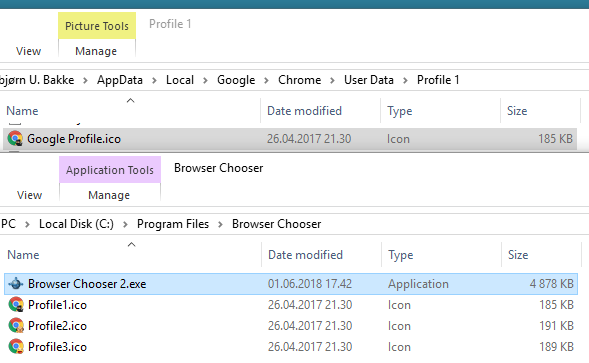Click the Bakke user folder breadcrumb
Viewport: 589px width, 363px height.
point(37,80)
